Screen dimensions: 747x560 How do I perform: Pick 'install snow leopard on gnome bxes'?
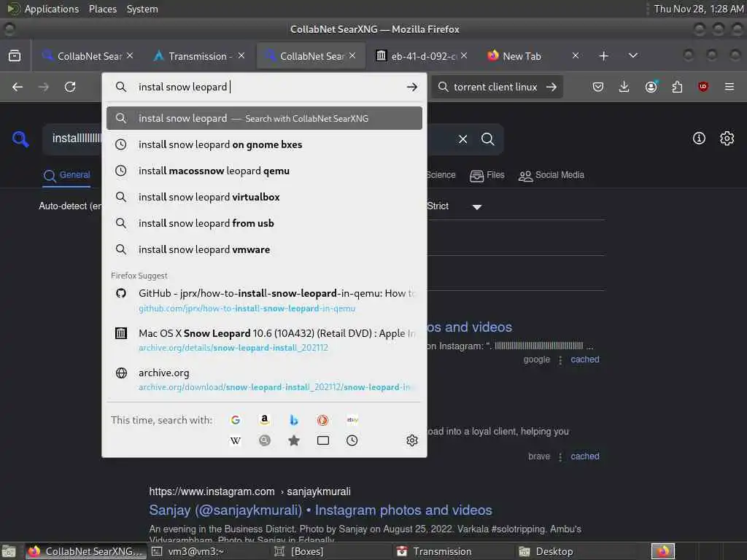point(264,144)
